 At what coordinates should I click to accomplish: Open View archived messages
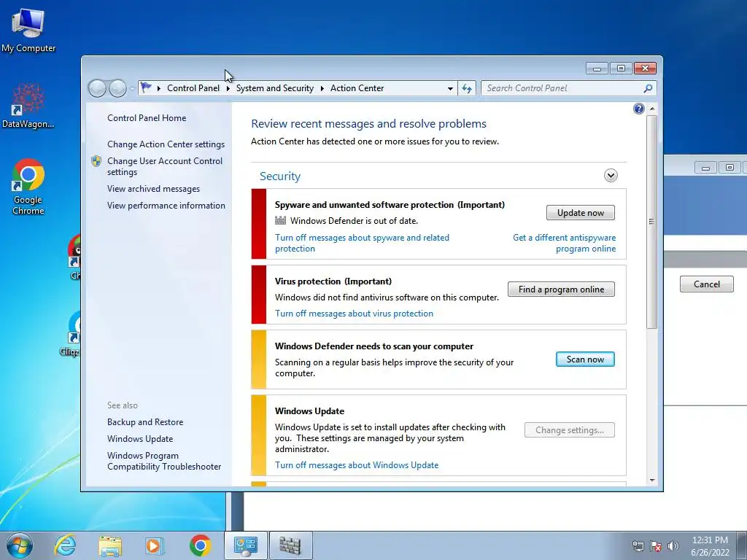(153, 189)
